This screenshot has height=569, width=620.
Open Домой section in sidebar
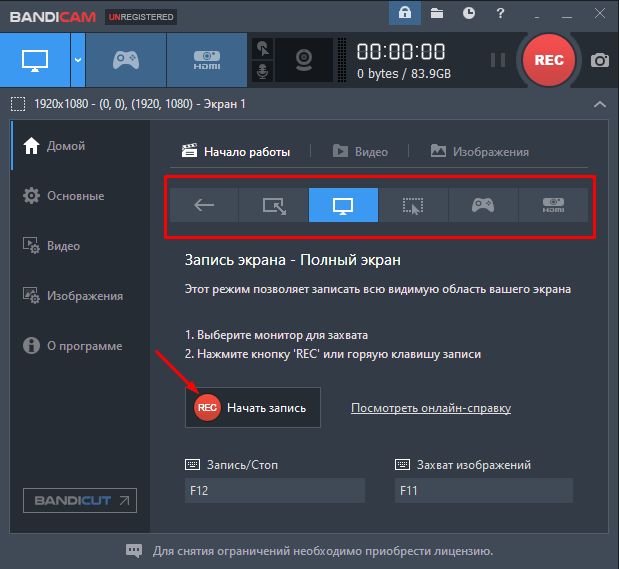(81, 146)
